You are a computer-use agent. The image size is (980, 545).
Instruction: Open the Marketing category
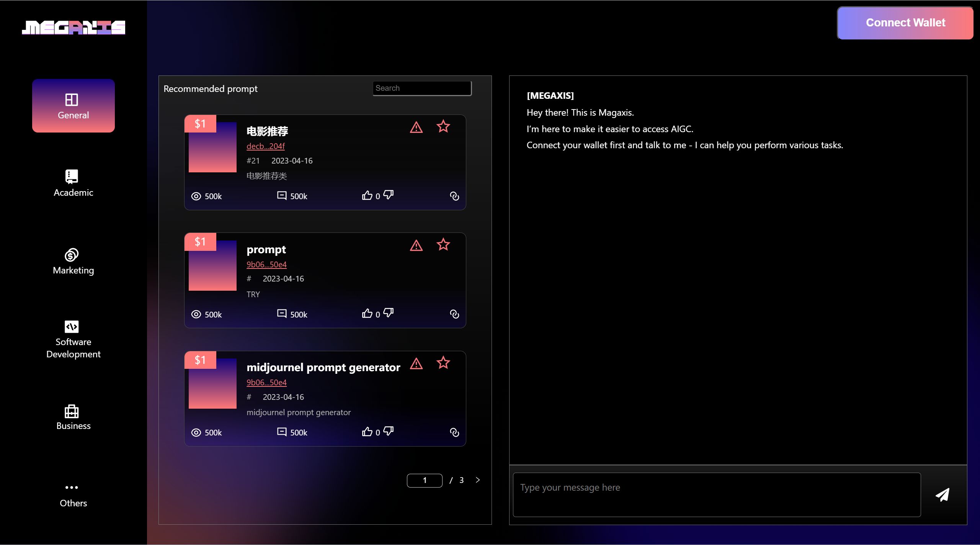pyautogui.click(x=73, y=262)
